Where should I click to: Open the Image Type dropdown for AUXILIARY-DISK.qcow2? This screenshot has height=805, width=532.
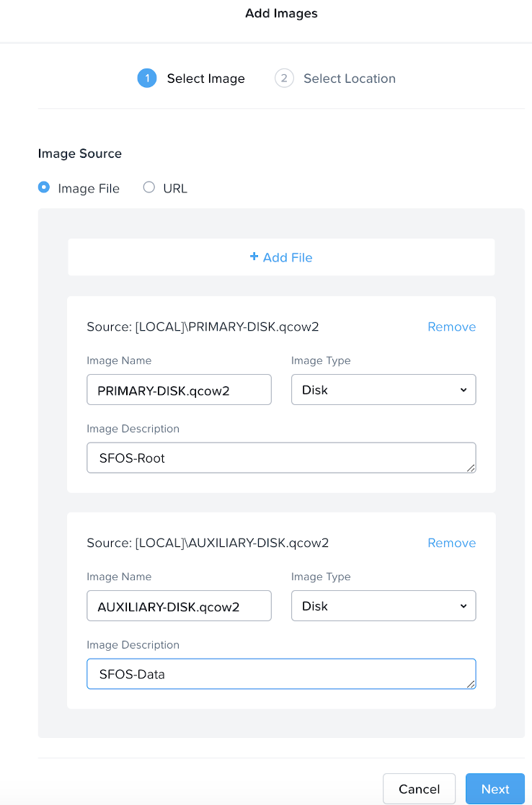click(x=383, y=605)
